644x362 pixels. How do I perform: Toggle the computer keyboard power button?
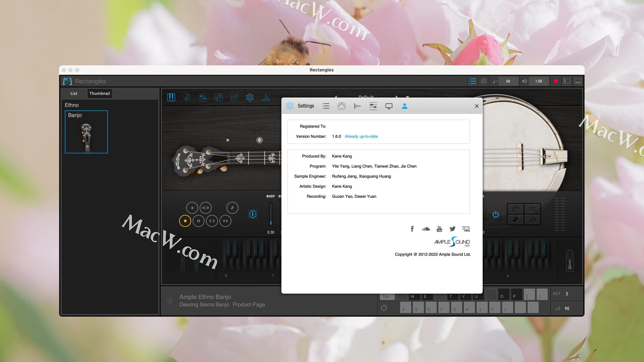[x=384, y=307]
